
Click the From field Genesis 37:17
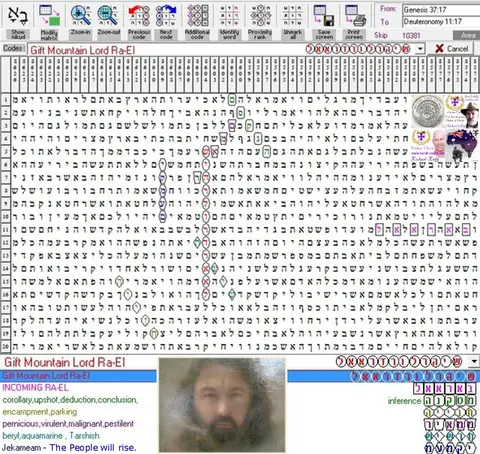click(441, 10)
